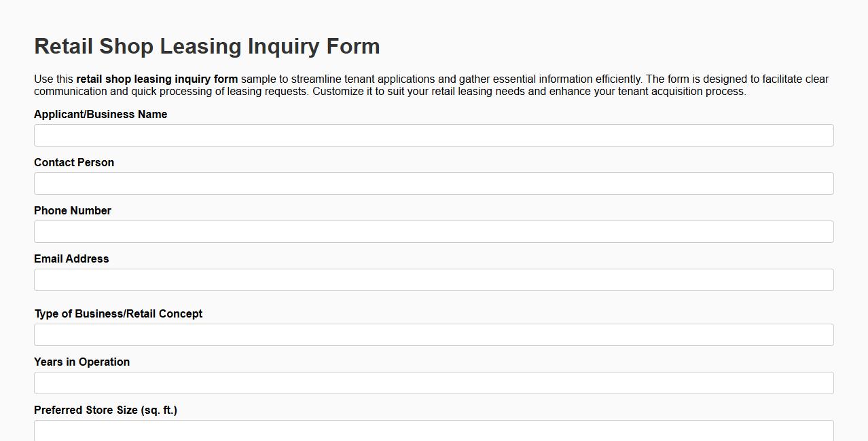Click the Phone Number label
Viewport: 868px width, 441px height.
tap(72, 210)
